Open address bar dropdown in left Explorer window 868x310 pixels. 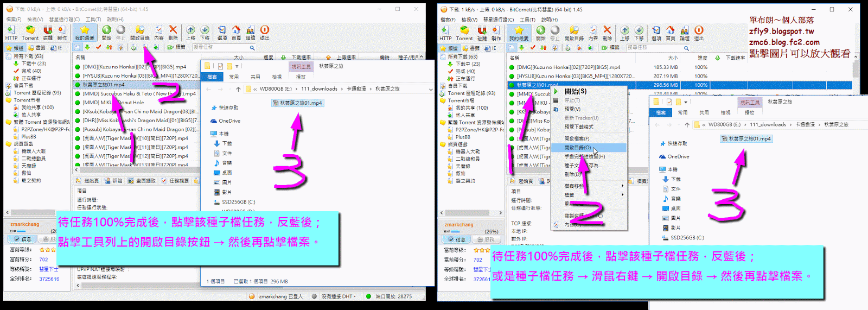pyautogui.click(x=431, y=89)
